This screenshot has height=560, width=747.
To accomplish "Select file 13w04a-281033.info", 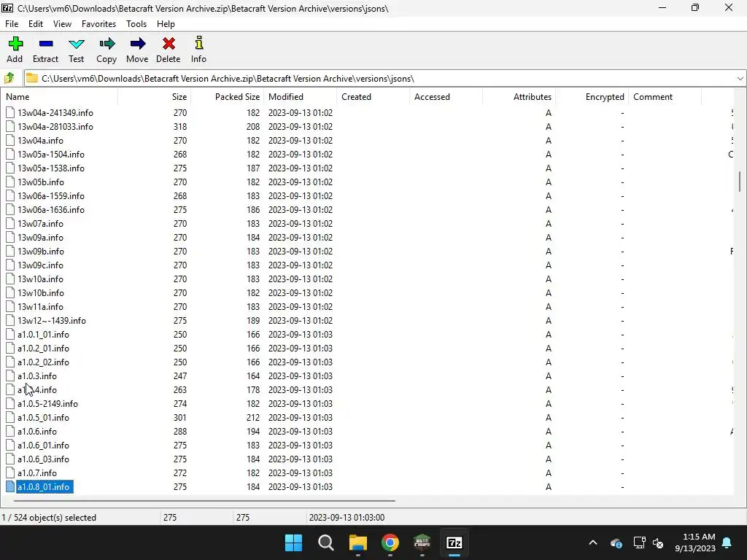I will [55, 127].
